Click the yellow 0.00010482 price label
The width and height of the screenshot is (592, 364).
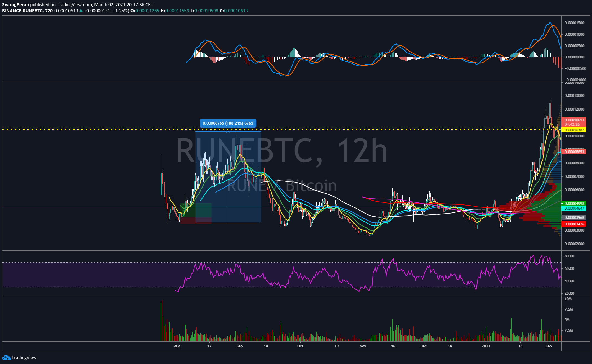point(574,130)
